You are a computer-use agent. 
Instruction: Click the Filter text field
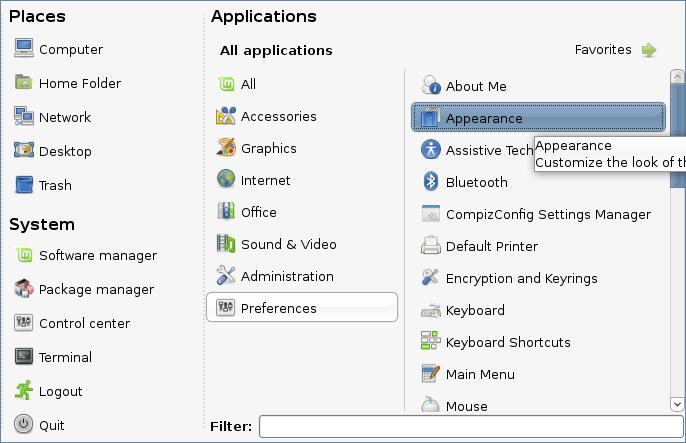471,426
